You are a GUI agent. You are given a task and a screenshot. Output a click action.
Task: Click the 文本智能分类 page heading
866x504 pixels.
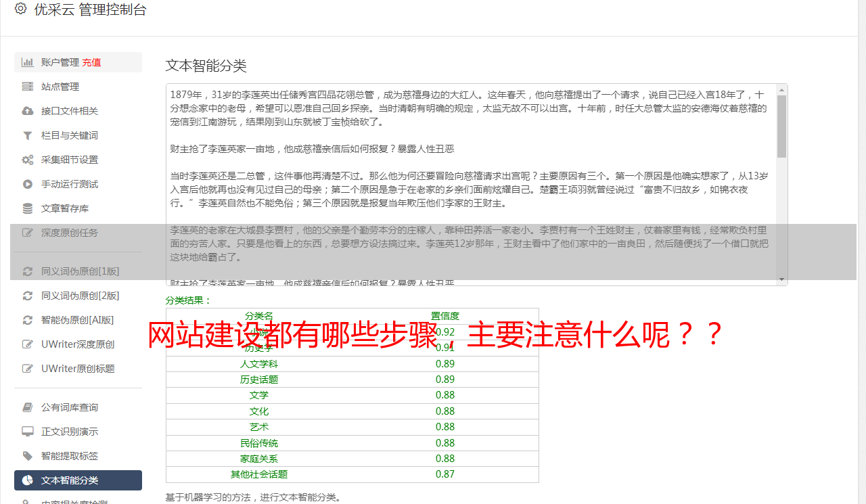click(206, 66)
